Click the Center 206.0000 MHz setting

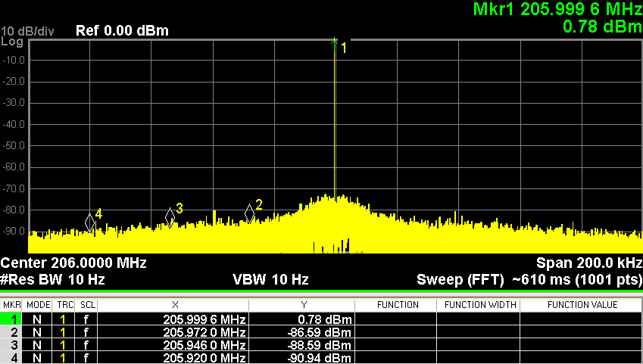pos(73,263)
